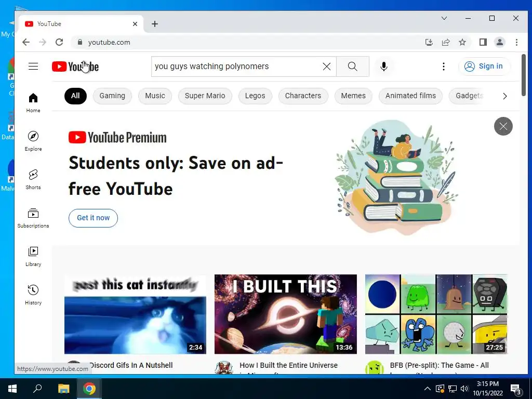This screenshot has width=532, height=399.
Task: Share this page from address bar
Action: [x=445, y=42]
